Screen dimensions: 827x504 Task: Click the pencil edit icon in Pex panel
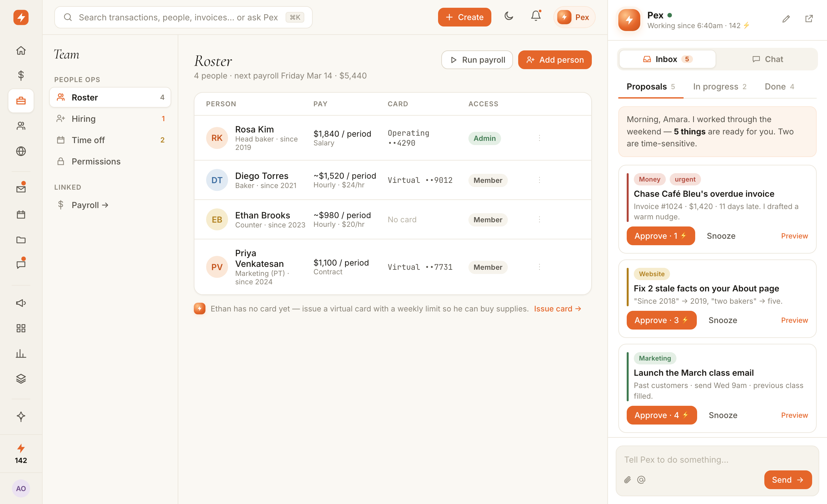786,19
